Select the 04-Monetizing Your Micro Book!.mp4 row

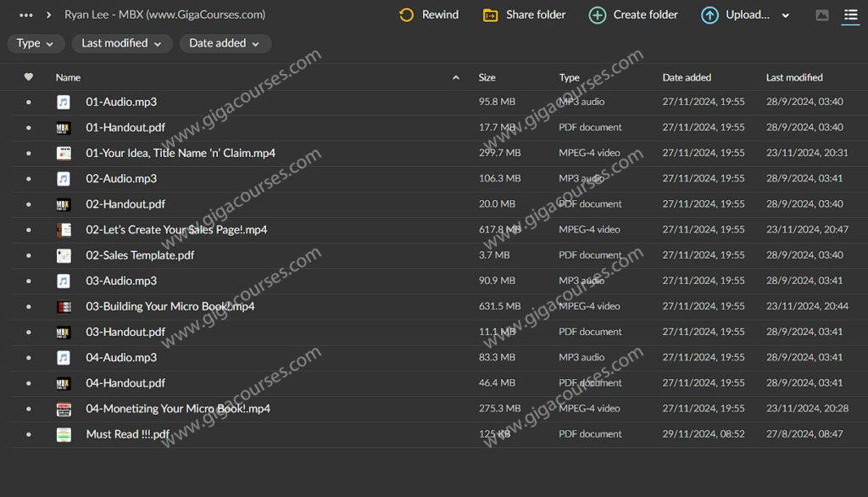click(x=339, y=409)
